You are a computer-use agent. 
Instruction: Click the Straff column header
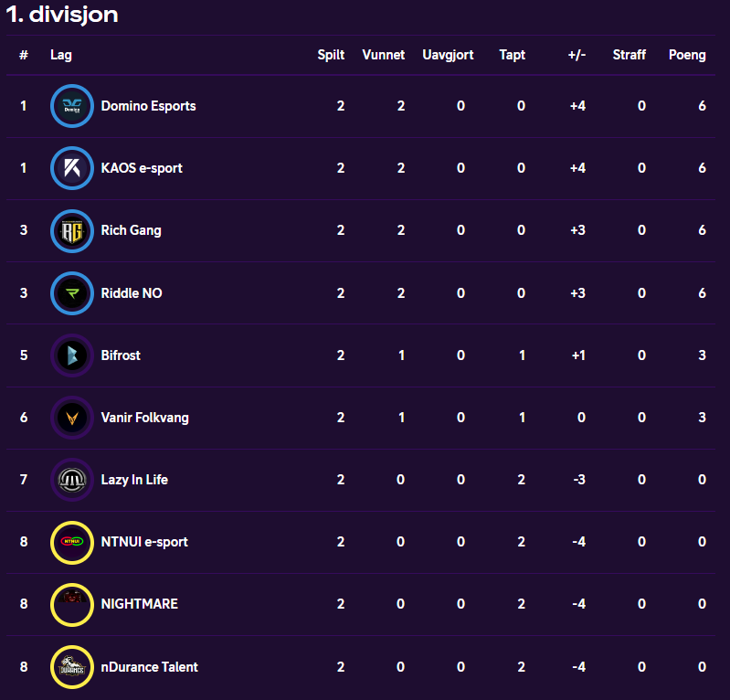(x=629, y=55)
